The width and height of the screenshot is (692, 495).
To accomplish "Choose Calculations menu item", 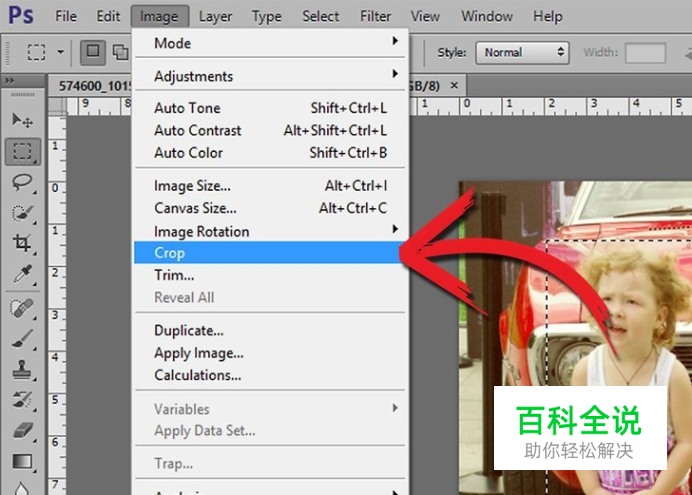I will (270, 375).
